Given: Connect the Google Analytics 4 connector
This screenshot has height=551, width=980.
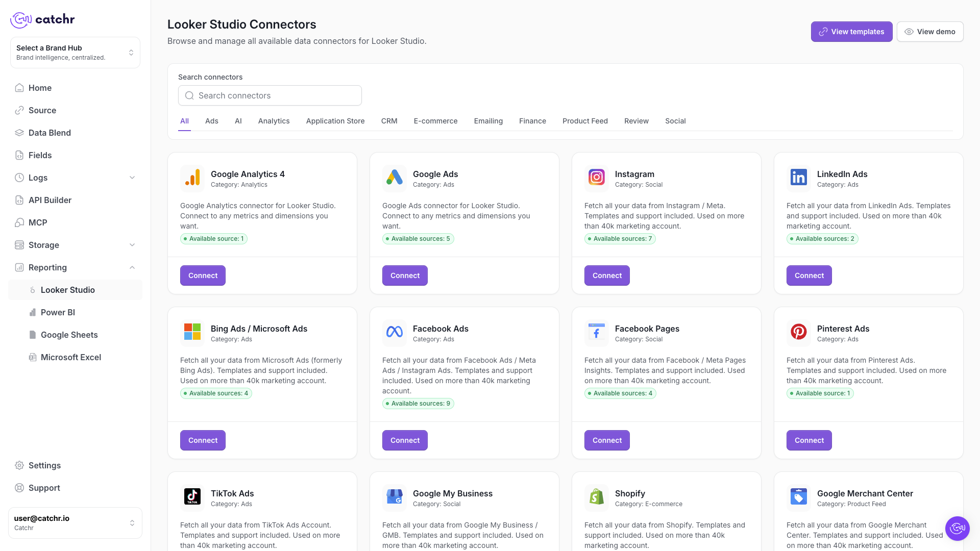Looking at the screenshot, I should click(203, 275).
